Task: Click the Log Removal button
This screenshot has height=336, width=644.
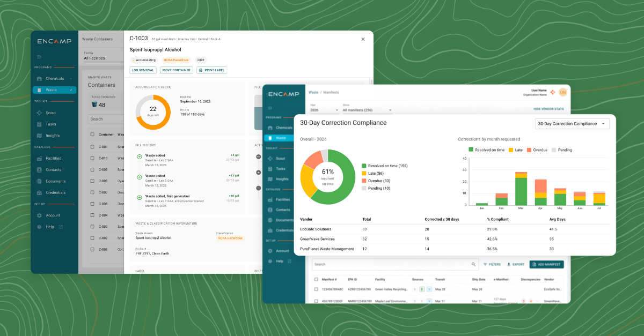Action: [143, 70]
